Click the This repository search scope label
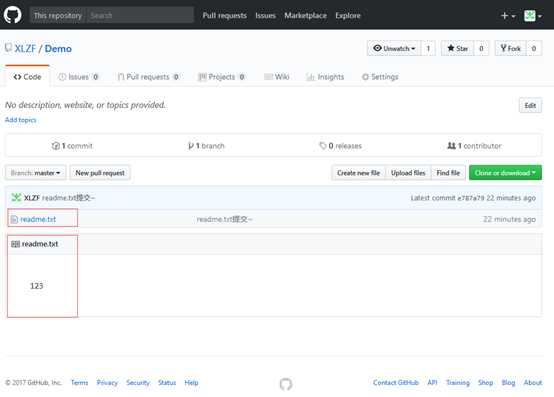 pos(58,16)
